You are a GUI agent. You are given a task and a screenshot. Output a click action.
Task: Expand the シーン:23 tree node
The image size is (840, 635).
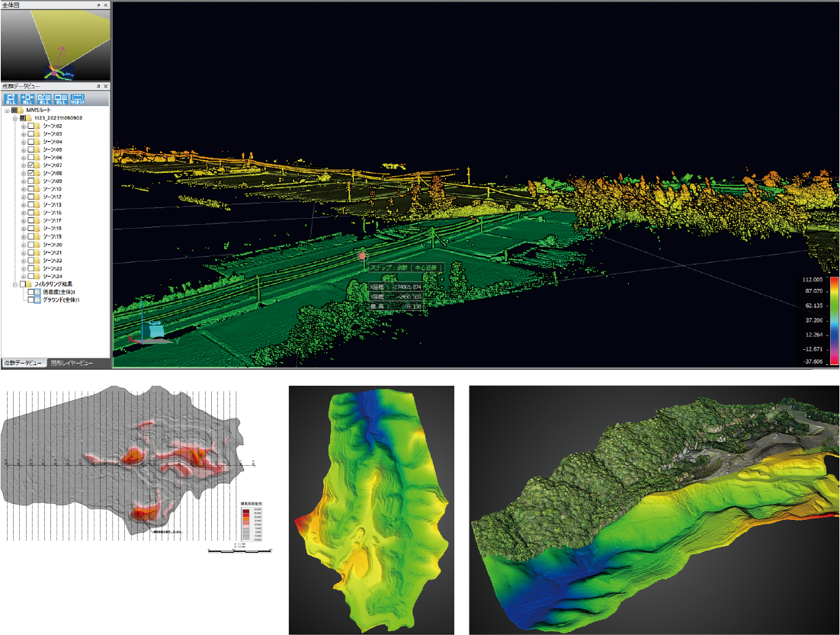click(24, 268)
